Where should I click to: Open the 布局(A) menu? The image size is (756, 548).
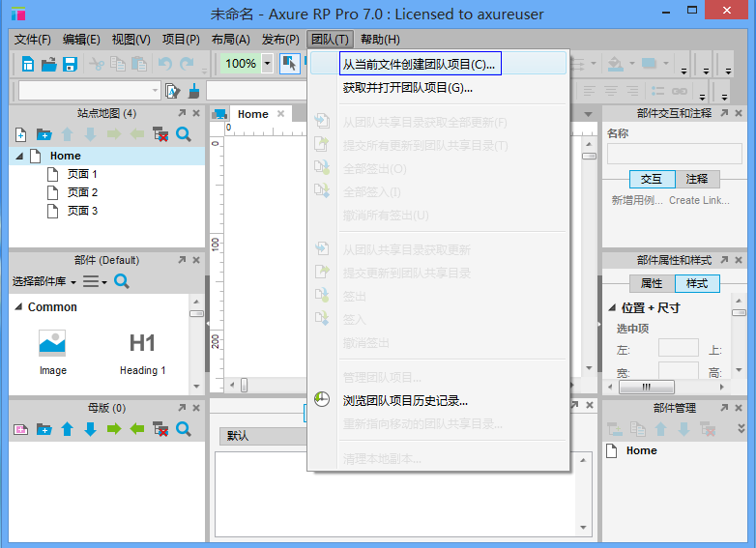230,40
